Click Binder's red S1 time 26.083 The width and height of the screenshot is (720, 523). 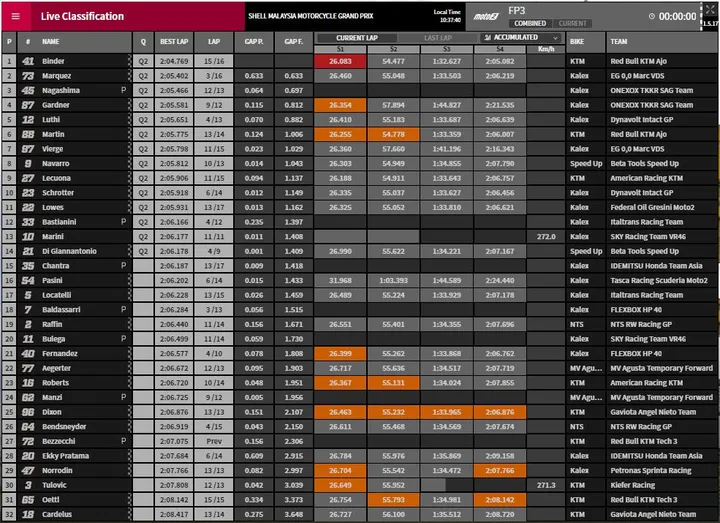[340, 61]
